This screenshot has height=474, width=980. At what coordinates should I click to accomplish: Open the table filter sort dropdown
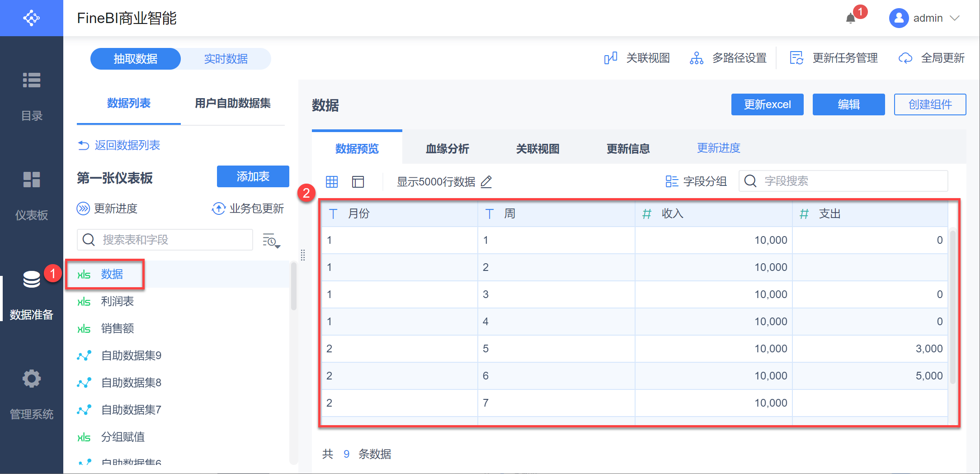click(271, 241)
